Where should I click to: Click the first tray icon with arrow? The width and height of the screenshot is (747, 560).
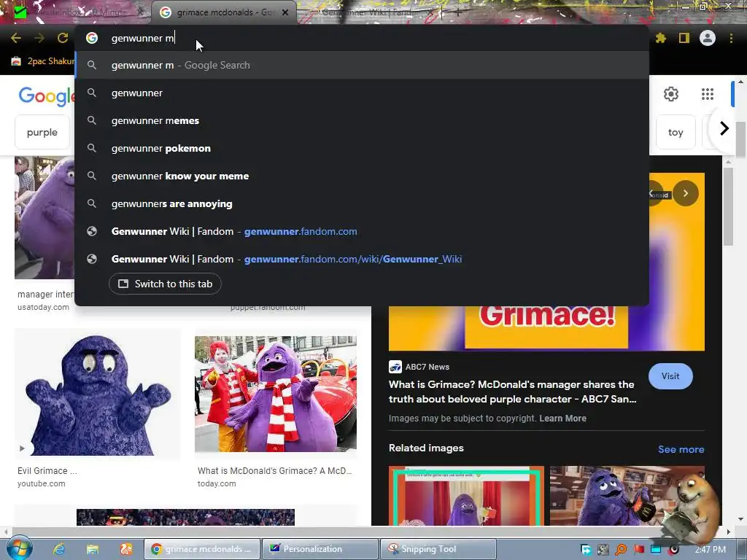[x=586, y=550]
